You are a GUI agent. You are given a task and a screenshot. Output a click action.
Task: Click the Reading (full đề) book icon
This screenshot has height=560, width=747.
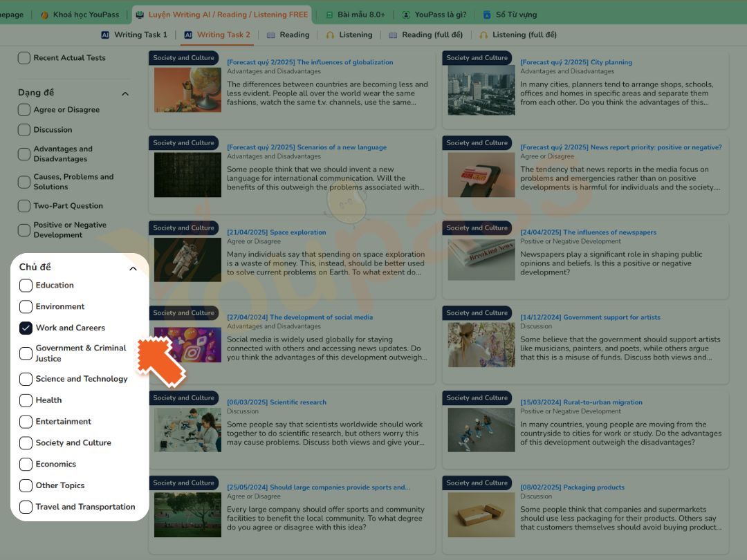click(393, 35)
